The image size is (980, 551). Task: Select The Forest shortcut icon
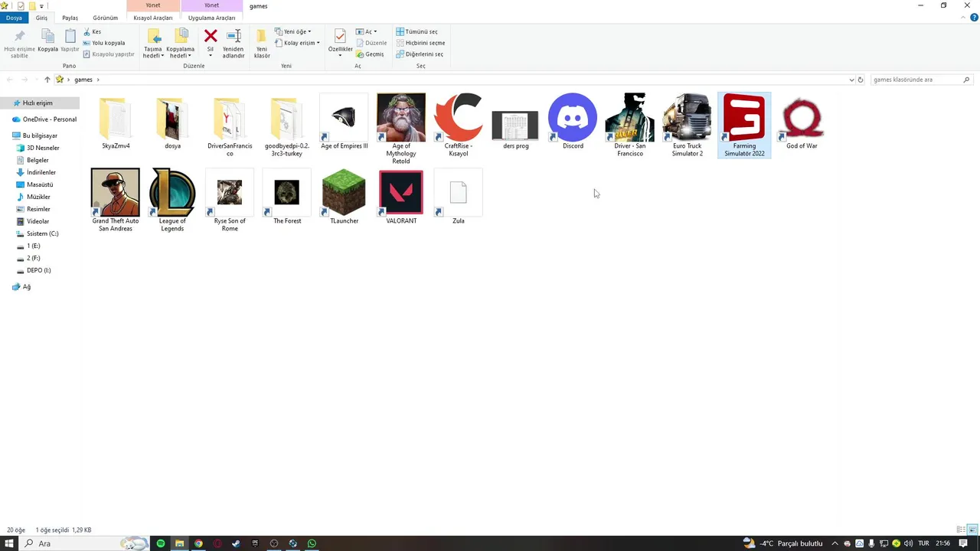(287, 192)
